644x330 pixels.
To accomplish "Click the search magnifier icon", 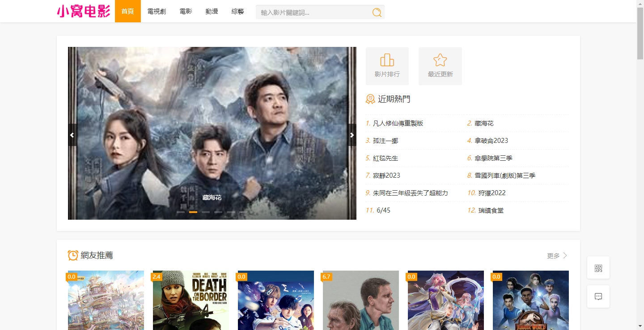I will tap(377, 13).
